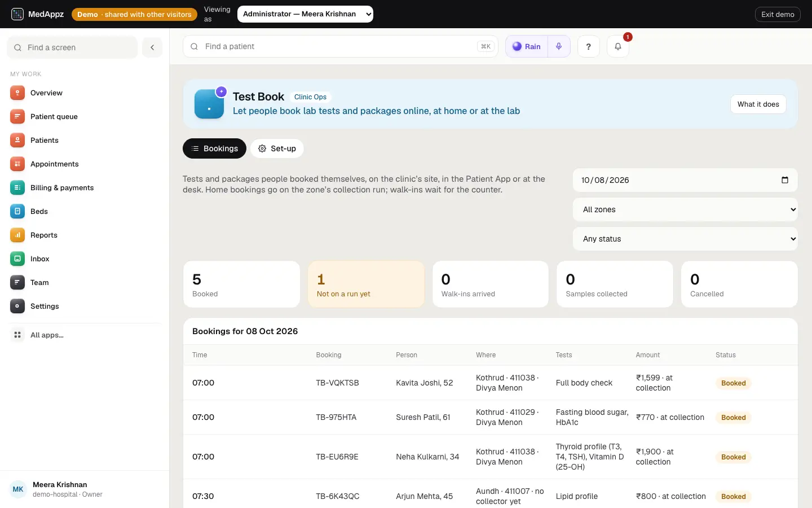Select the Not on a run yet card
Viewport: 812px width, 508px height.
point(366,284)
